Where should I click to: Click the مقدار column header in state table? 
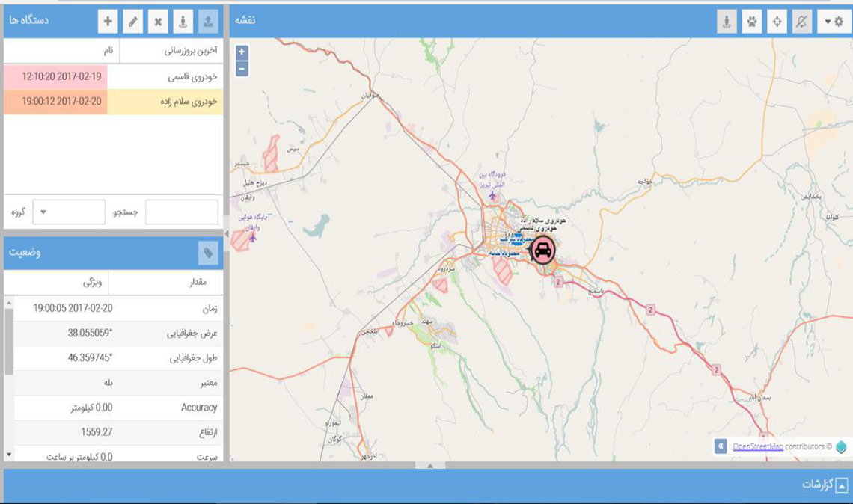point(165,283)
